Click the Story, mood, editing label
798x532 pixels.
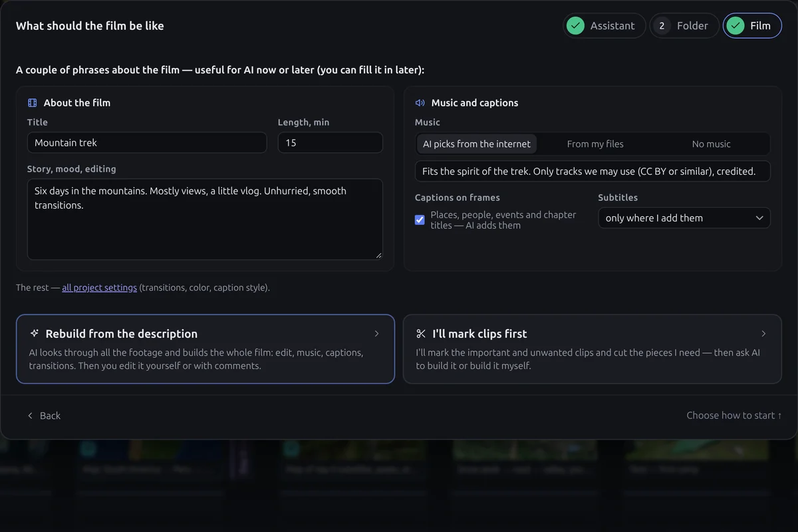[72, 169]
